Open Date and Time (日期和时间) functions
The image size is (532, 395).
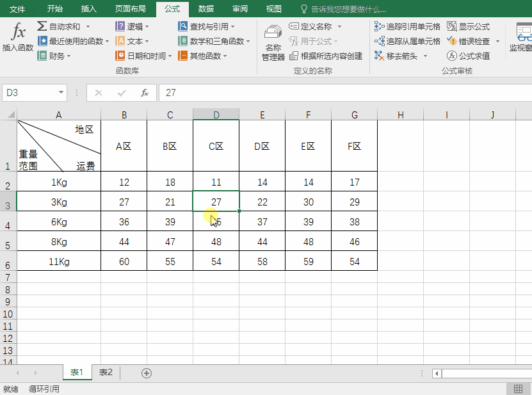[143, 56]
